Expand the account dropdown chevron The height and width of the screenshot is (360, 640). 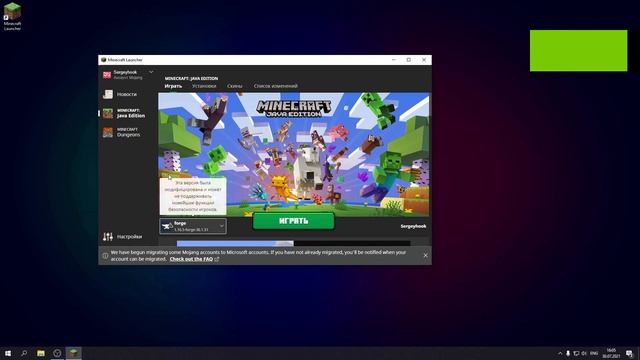[151, 72]
